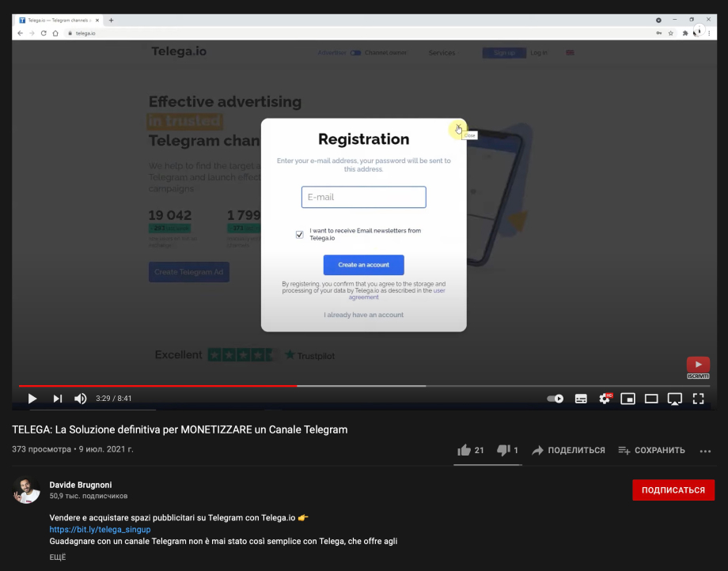Enable miniplayer mode
This screenshot has height=571, width=728.
click(x=628, y=399)
